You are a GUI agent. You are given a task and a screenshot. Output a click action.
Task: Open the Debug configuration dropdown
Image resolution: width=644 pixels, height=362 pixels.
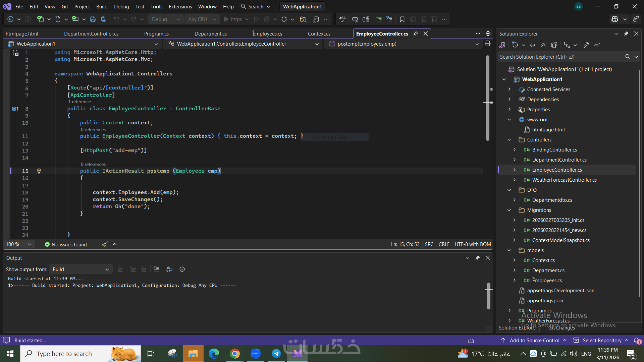coord(166,19)
